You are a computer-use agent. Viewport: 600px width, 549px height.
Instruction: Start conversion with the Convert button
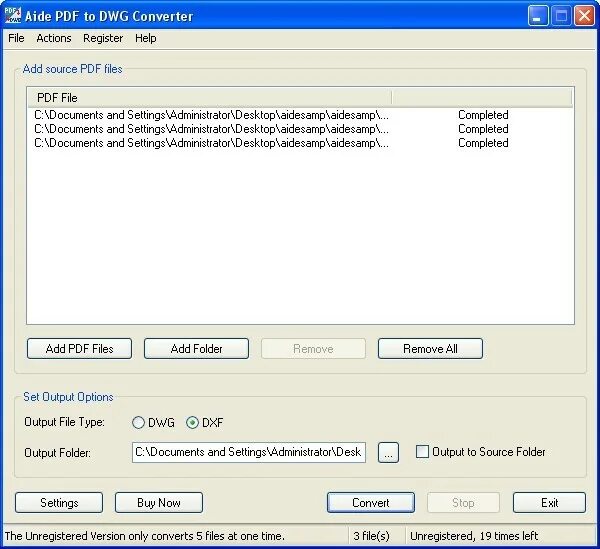[x=371, y=503]
